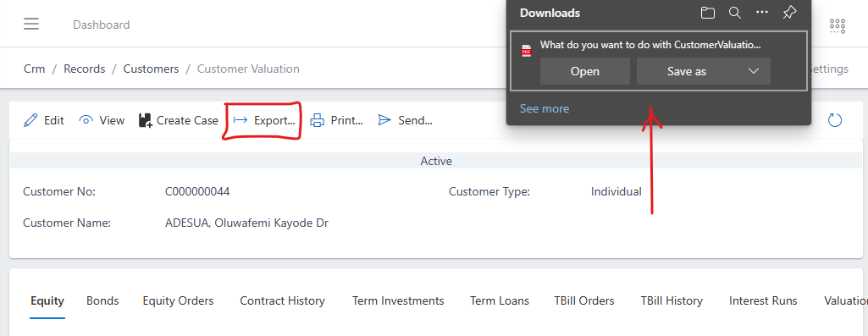This screenshot has height=336, width=868.
Task: Click the Export... toolbar button
Action: 264,120
